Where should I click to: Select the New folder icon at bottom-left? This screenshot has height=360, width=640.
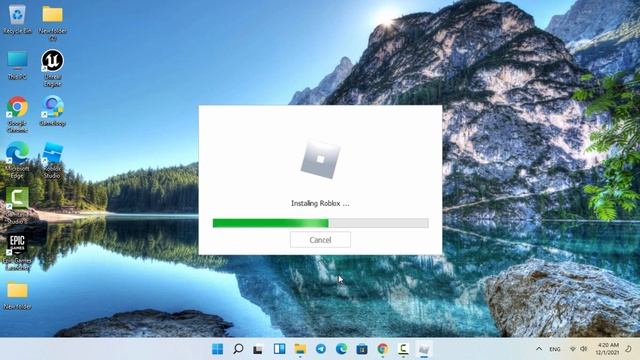(x=17, y=296)
